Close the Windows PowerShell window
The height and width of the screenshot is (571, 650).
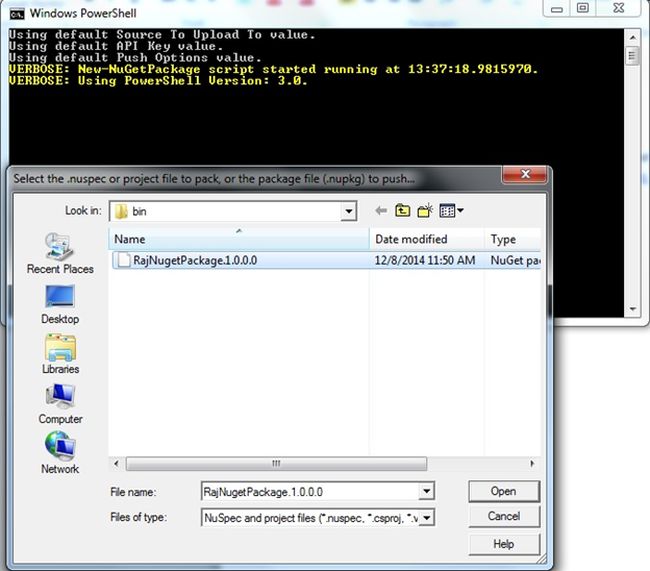pos(618,8)
